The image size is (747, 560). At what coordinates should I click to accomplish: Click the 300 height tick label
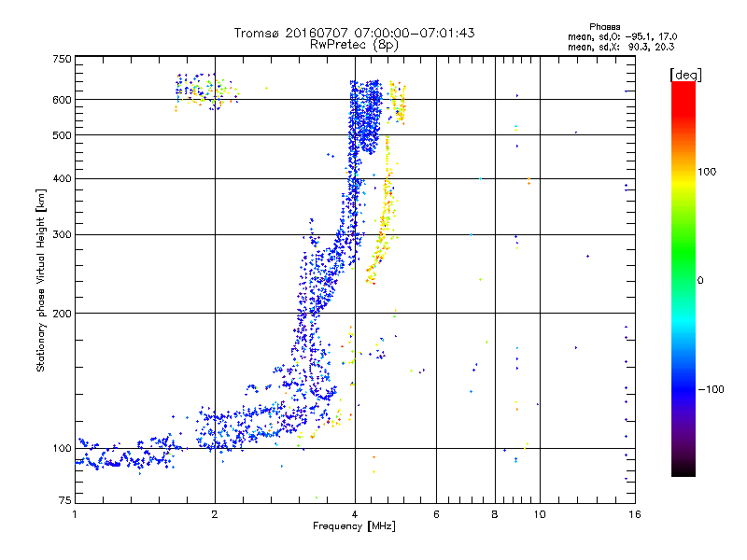(x=62, y=234)
